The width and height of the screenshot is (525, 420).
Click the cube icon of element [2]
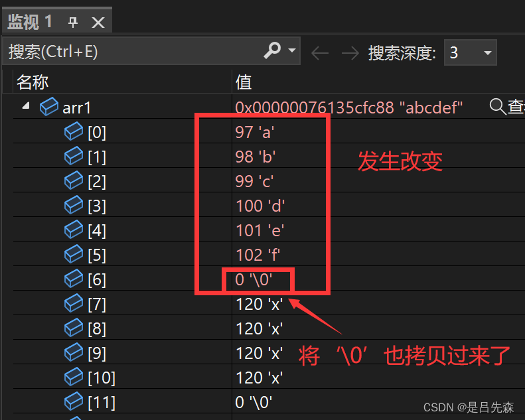(73, 180)
